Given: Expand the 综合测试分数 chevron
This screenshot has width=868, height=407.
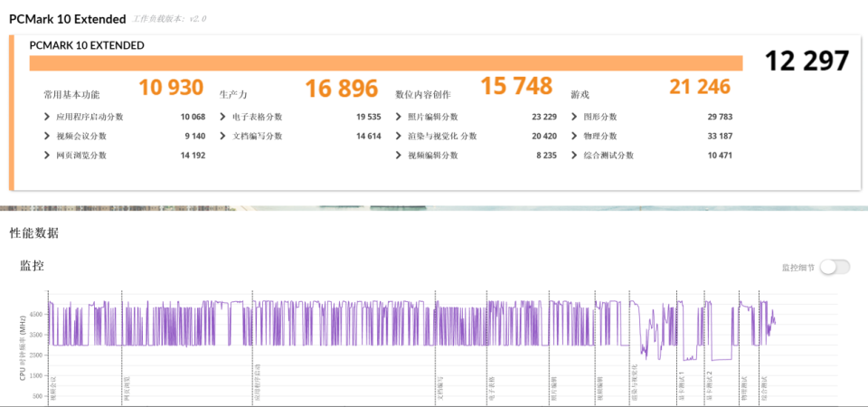Looking at the screenshot, I should tap(574, 156).
